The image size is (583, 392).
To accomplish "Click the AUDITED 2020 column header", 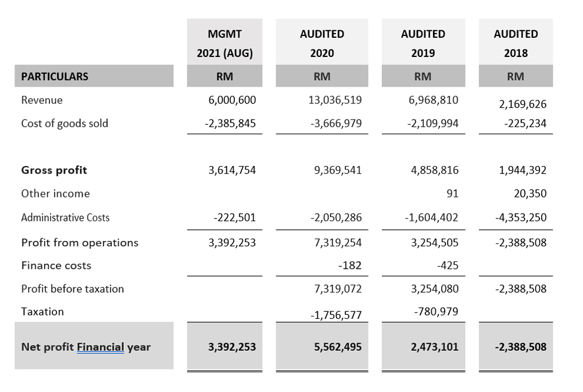I will [322, 44].
